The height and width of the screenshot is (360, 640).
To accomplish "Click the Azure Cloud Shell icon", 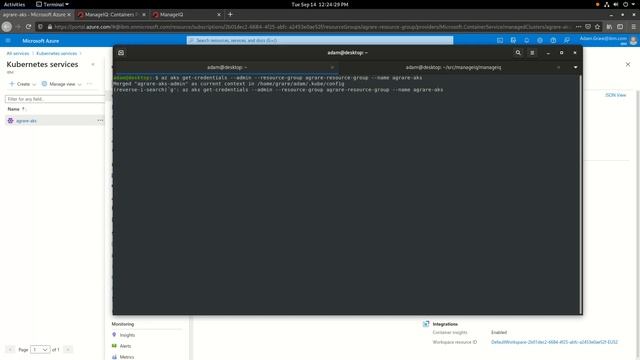I will pyautogui.click(x=500, y=40).
